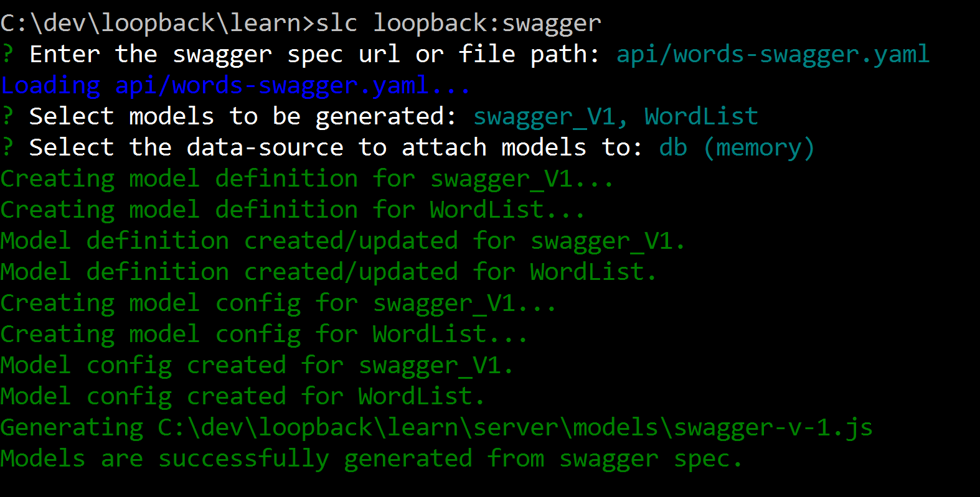This screenshot has height=497, width=980.
Task: Click the question mark before 'Enter the swagger spec'
Action: [x=7, y=55]
